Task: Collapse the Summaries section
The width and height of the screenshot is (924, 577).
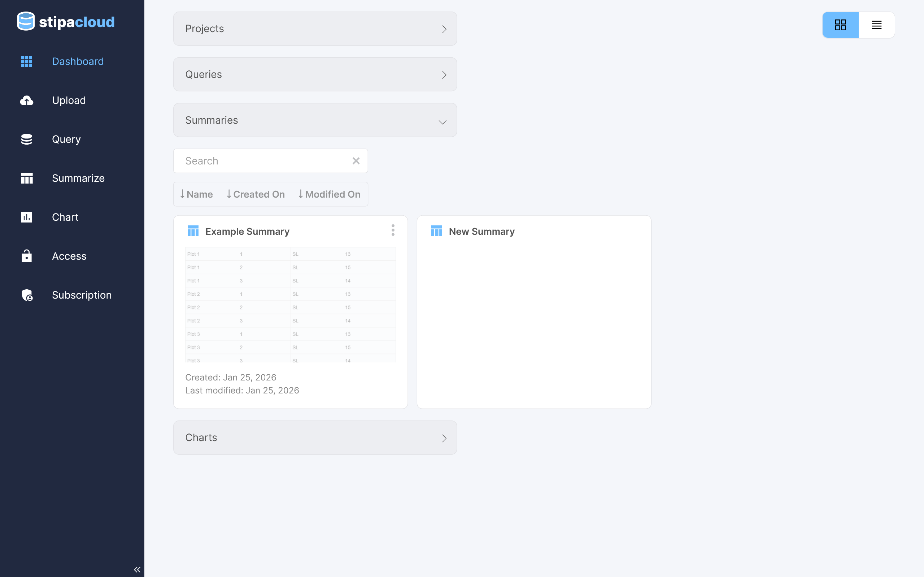Action: click(315, 120)
